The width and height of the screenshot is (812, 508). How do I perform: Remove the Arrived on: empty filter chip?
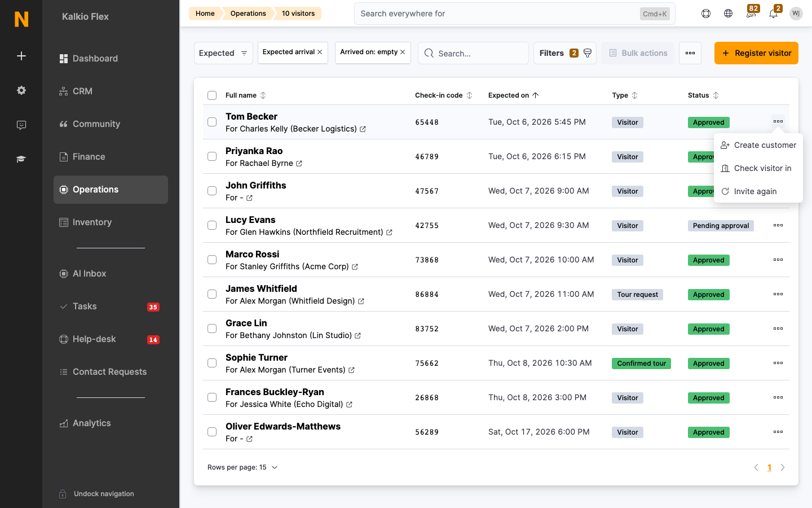403,52
